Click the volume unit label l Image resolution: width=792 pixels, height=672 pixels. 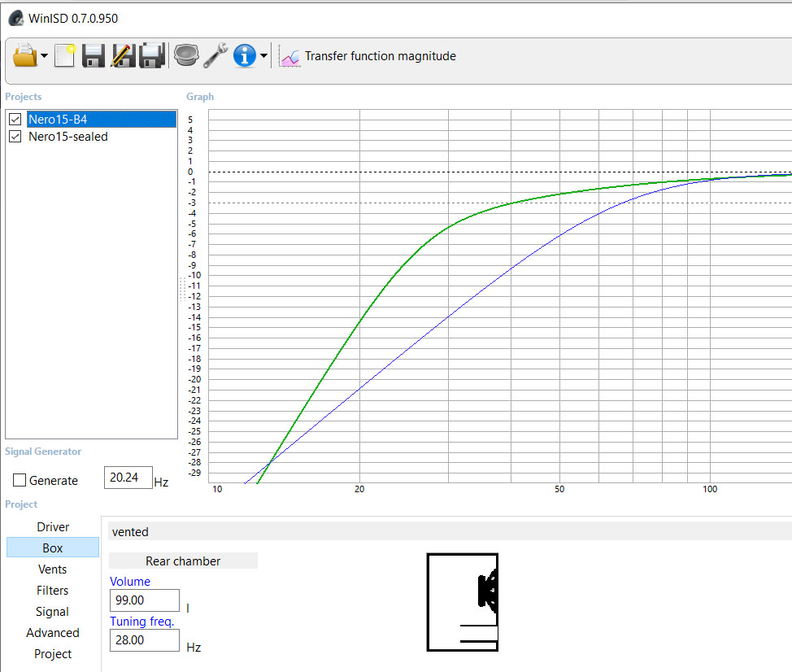pyautogui.click(x=188, y=608)
